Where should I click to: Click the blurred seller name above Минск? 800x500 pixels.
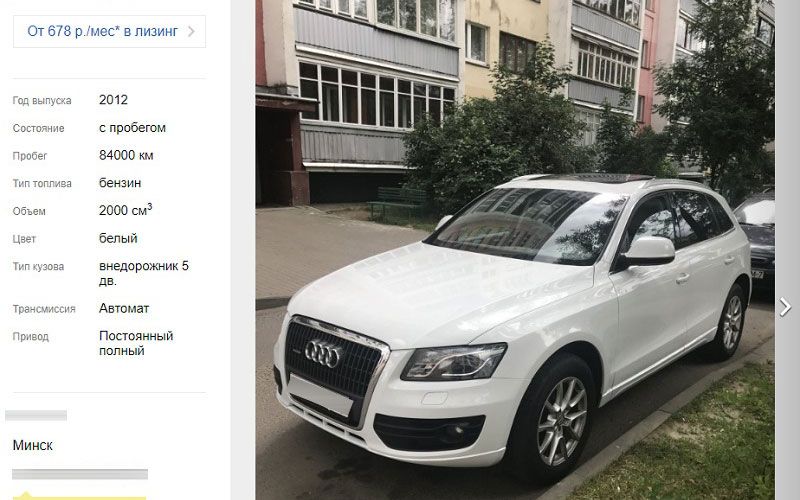click(36, 415)
